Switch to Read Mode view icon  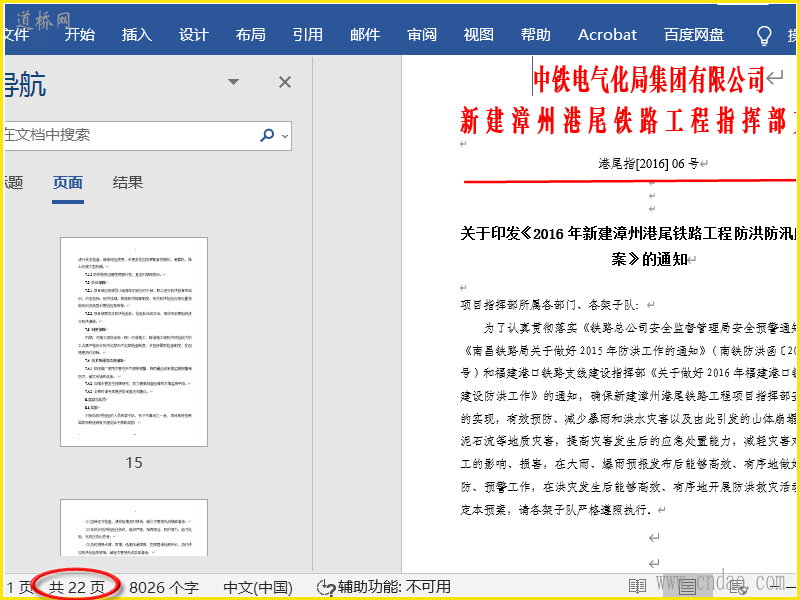pos(637,587)
